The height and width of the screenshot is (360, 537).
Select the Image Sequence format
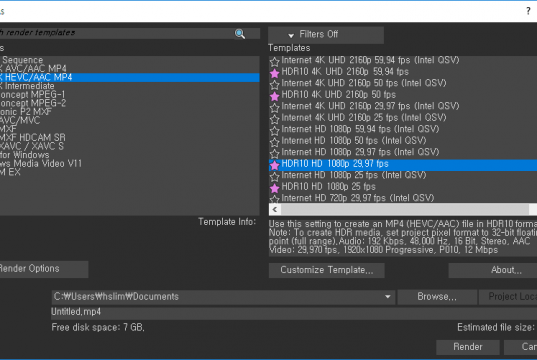(x=129, y=60)
